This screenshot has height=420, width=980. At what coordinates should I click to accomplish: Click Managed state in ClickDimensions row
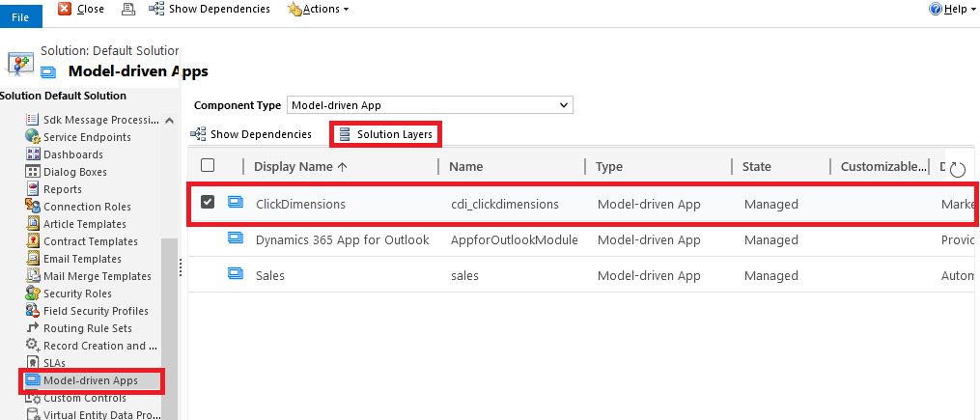(771, 205)
